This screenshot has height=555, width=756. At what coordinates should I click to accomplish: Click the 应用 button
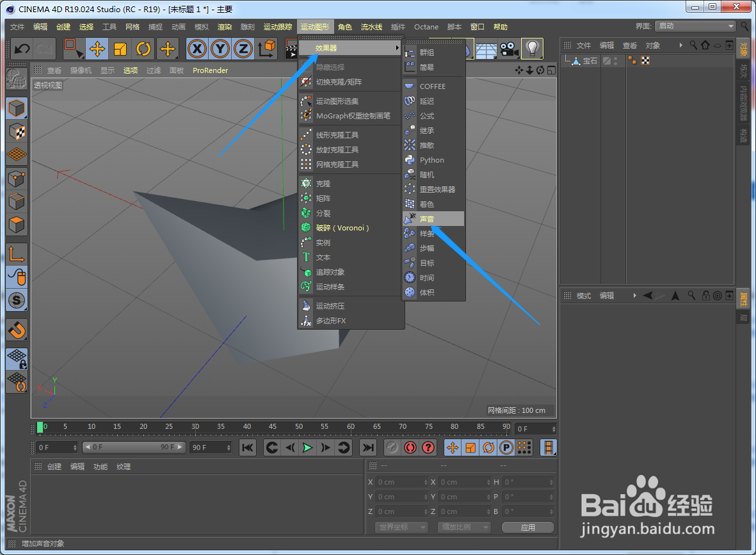point(528,527)
